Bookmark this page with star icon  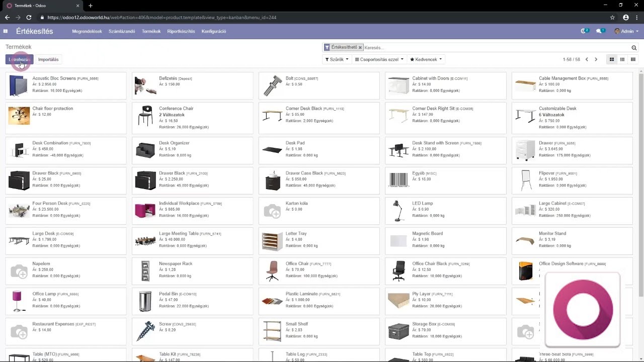point(612,17)
